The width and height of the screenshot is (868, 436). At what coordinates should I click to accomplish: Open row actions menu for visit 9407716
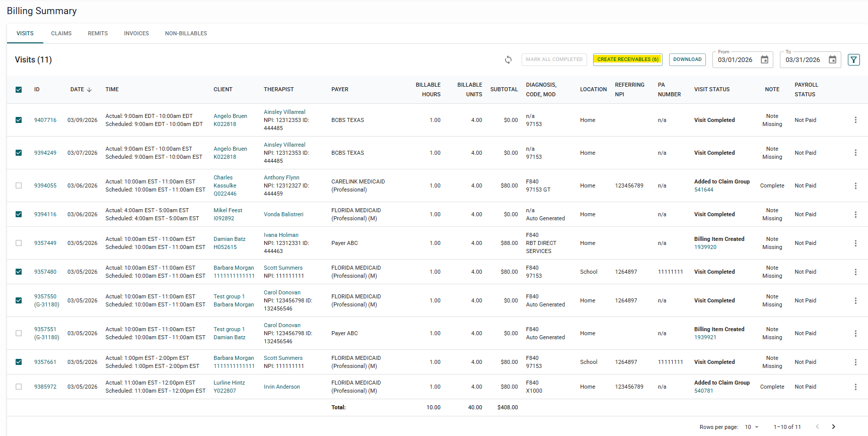pyautogui.click(x=855, y=120)
